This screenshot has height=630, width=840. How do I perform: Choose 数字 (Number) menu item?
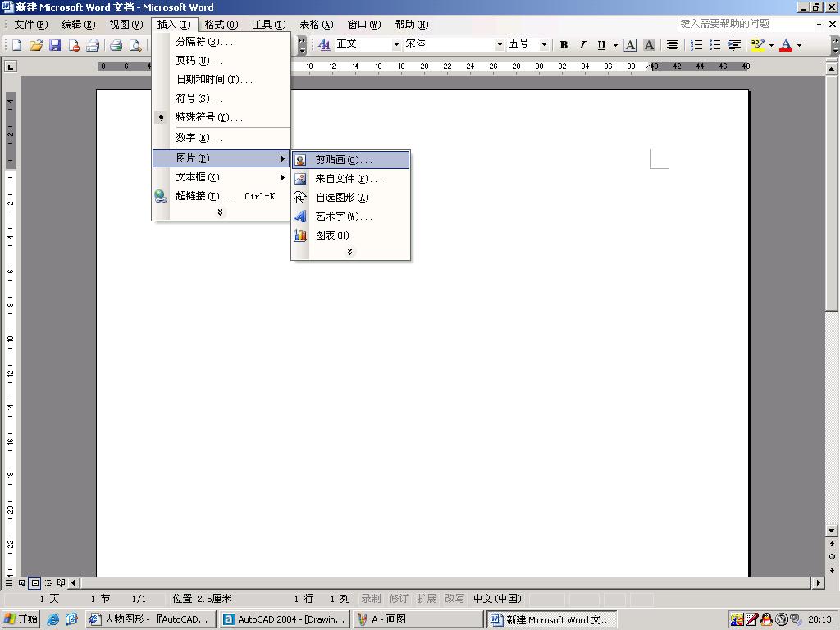[221, 138]
